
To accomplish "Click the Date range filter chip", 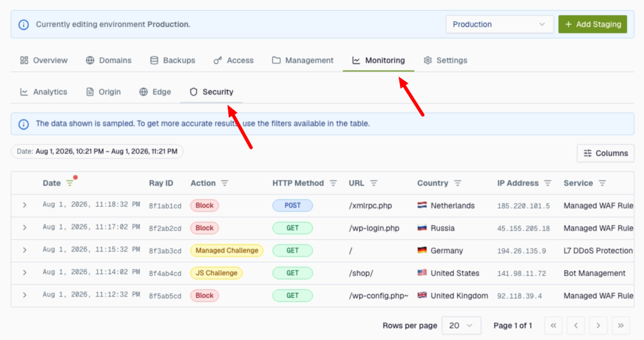I will click(x=97, y=151).
